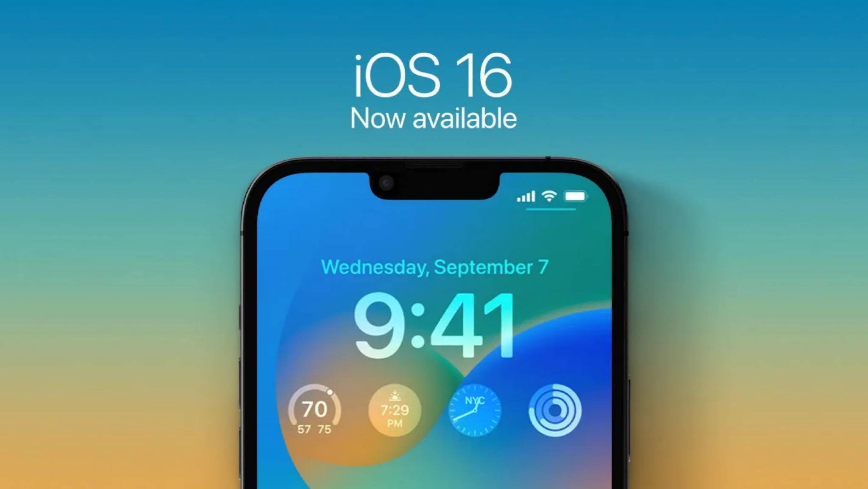
Task: Open the sunset time widget
Action: click(393, 414)
